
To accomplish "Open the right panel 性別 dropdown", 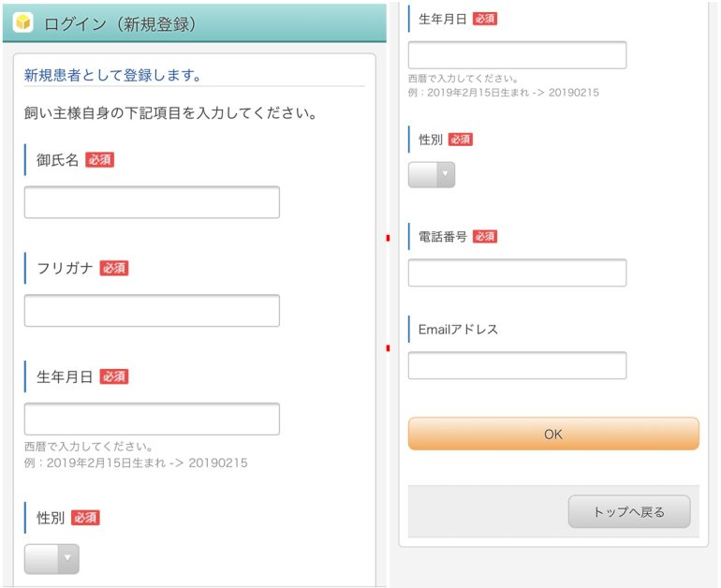I will 432,175.
